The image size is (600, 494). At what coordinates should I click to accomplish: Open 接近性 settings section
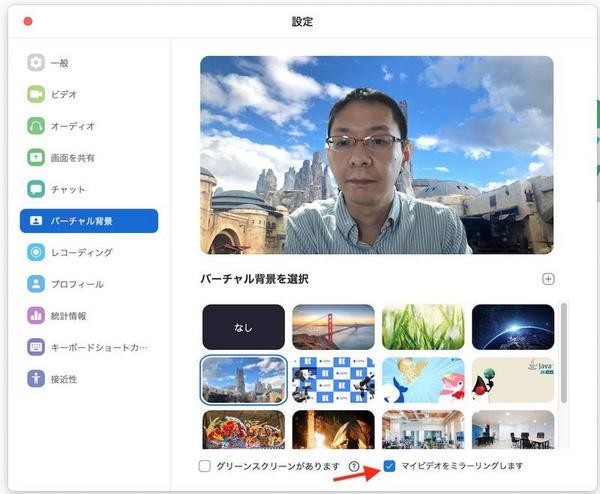[x=64, y=379]
